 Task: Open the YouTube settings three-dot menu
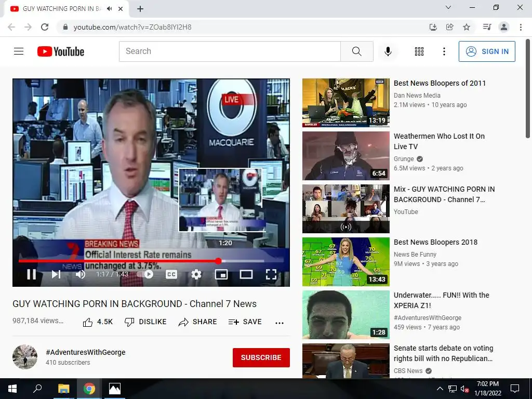[444, 51]
